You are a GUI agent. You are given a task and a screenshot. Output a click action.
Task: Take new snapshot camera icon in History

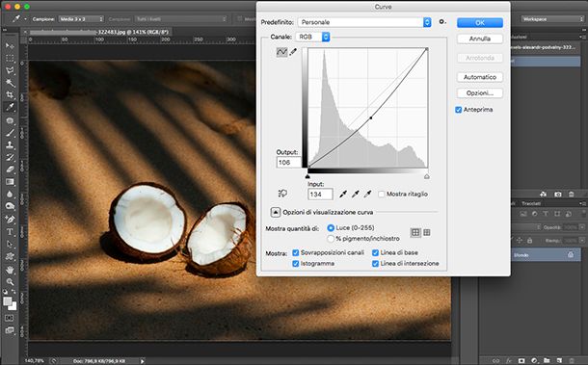pos(558,195)
